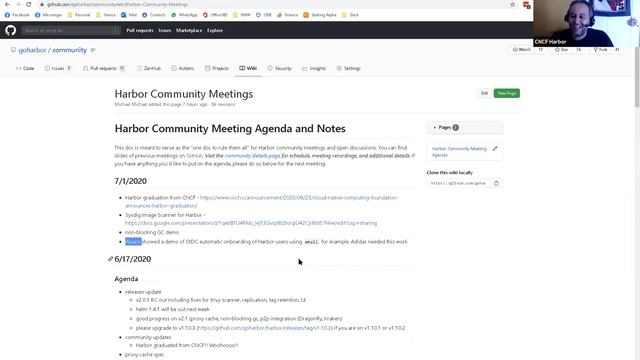Switch to the repository Pull requests tab
This screenshot has height=360, width=640.
(x=104, y=68)
